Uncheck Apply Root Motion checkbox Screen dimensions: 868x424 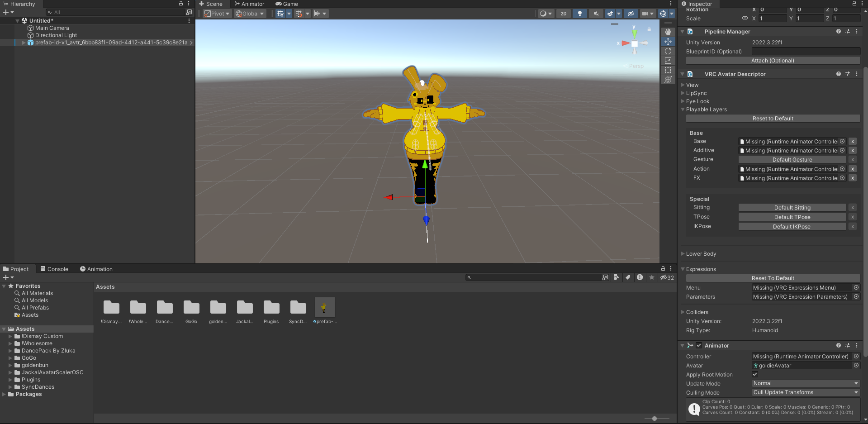point(755,374)
